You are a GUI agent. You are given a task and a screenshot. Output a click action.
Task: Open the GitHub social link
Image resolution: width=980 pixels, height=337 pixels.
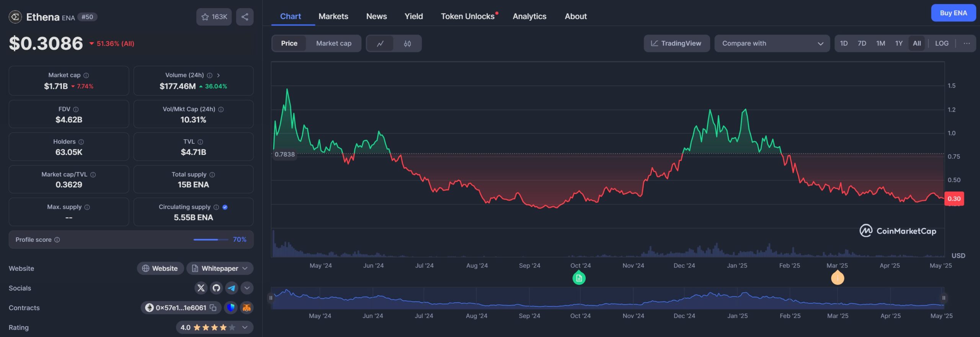(216, 288)
